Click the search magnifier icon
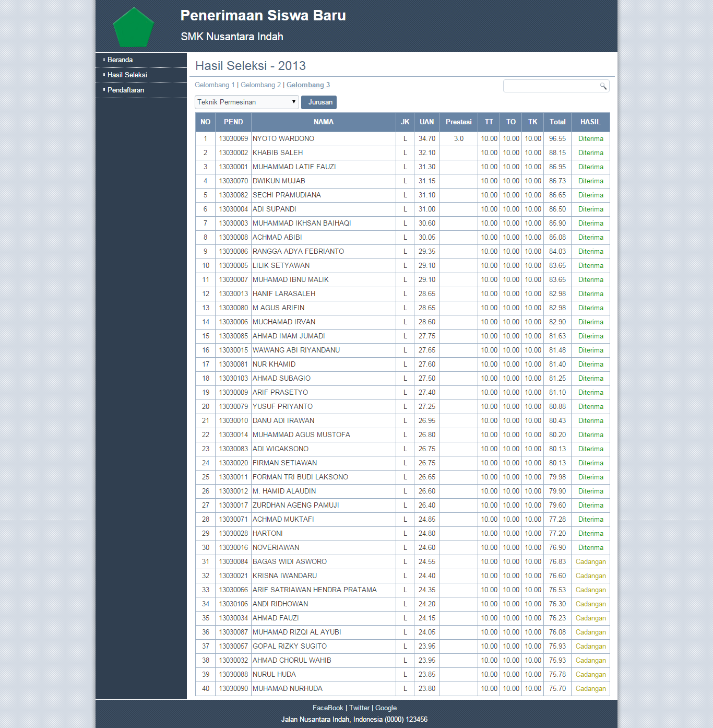Viewport: 713px width, 728px height. click(603, 86)
